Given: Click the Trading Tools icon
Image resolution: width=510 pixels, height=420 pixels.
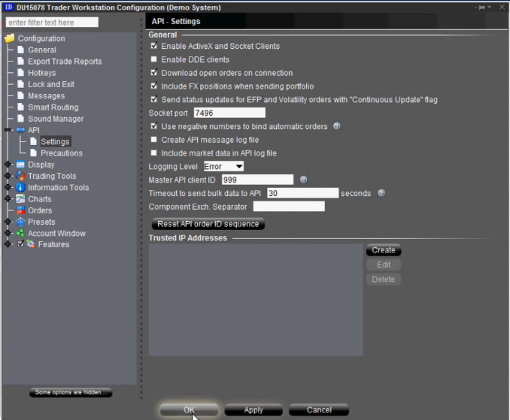Looking at the screenshot, I should [x=20, y=176].
